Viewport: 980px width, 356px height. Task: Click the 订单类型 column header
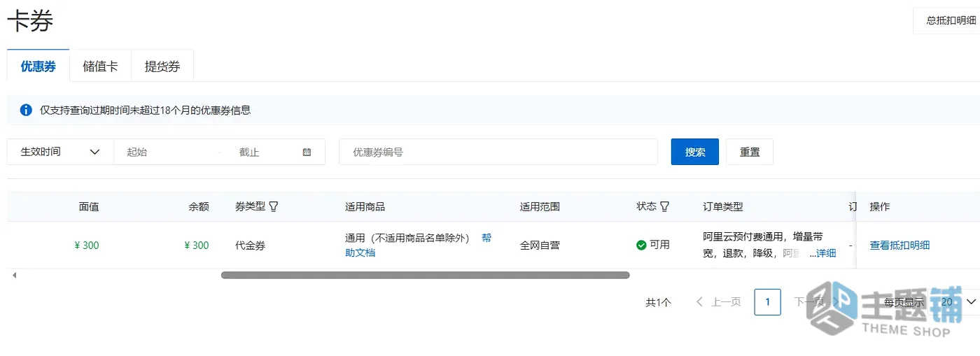[723, 206]
